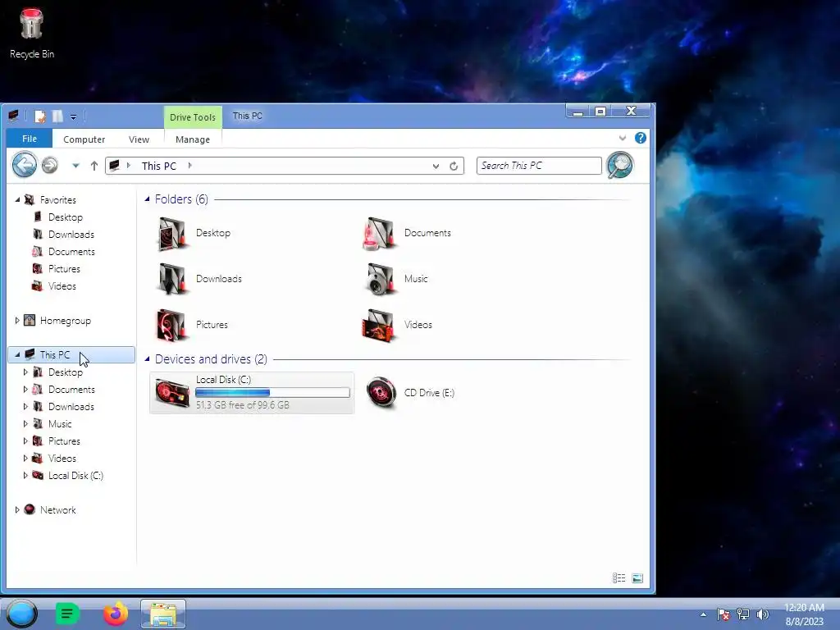840x630 pixels.
Task: Select Pictures in This PC tree
Action: [64, 441]
